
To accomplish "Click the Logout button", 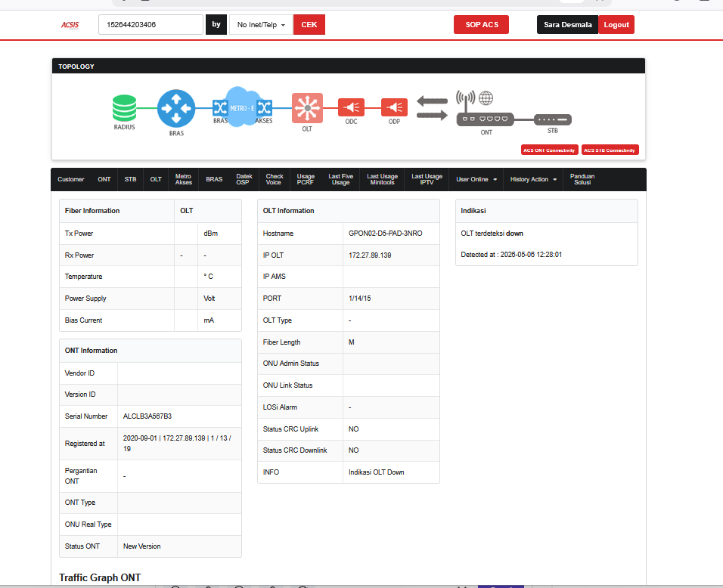I will (x=616, y=25).
